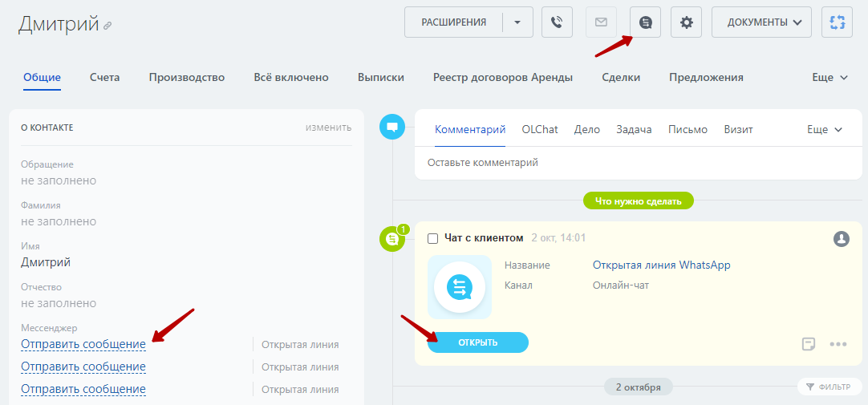
Task: Click the link icon next to Дмитрий
Action: (x=107, y=26)
